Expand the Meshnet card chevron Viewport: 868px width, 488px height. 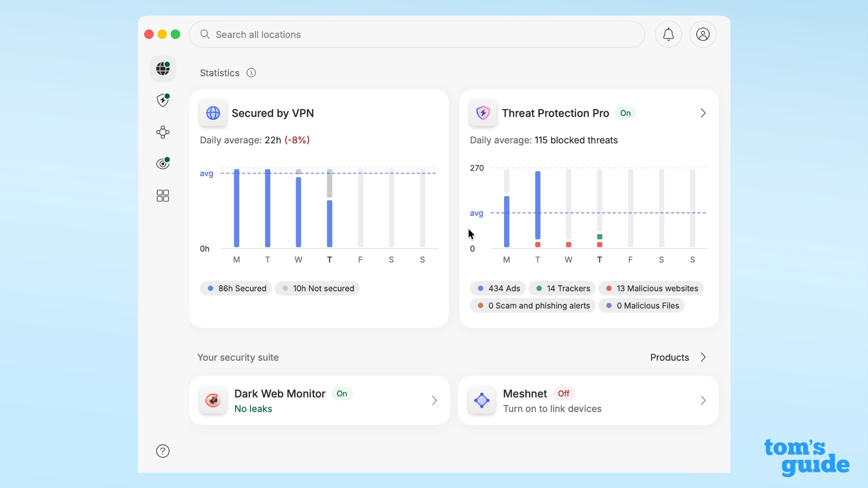[703, 400]
